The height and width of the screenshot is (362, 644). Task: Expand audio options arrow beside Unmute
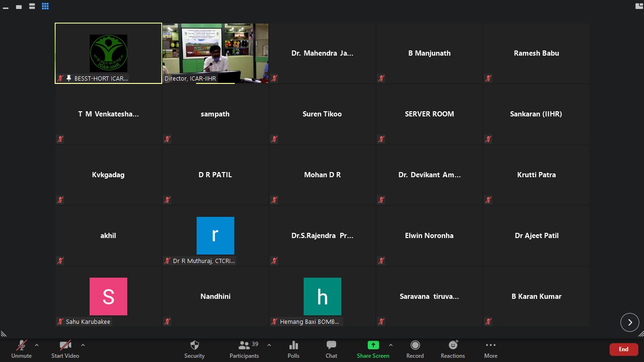point(37,345)
